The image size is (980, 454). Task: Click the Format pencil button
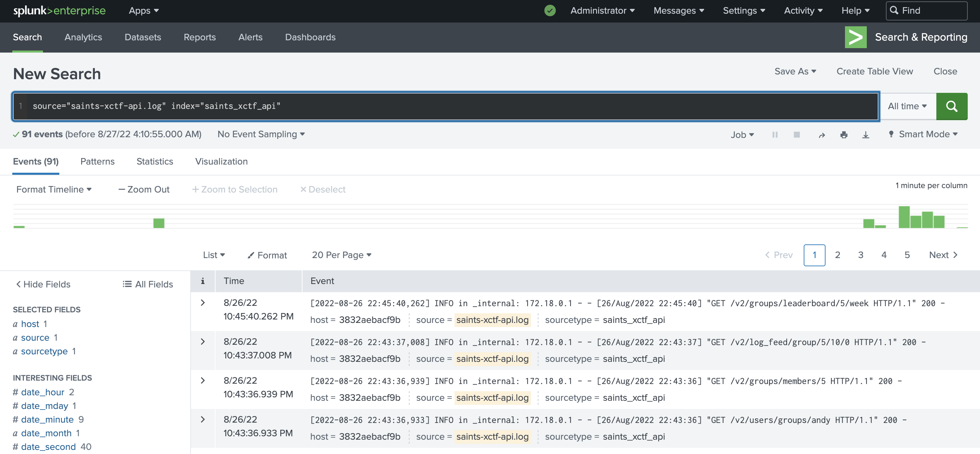pos(267,255)
